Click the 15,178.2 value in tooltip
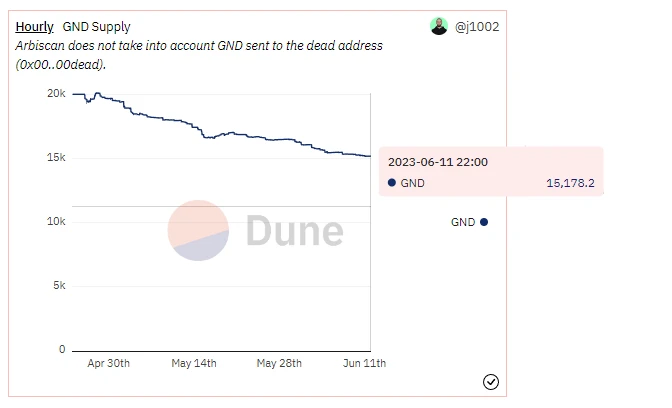 click(570, 183)
